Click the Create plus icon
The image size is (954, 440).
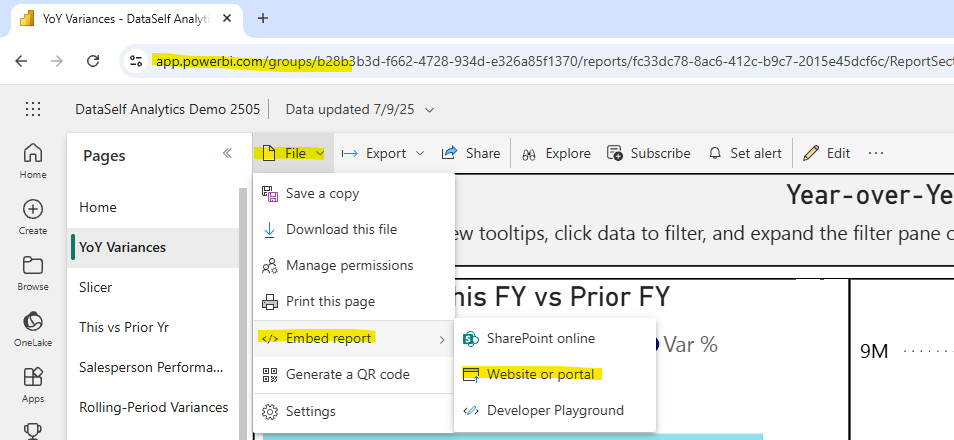click(33, 216)
